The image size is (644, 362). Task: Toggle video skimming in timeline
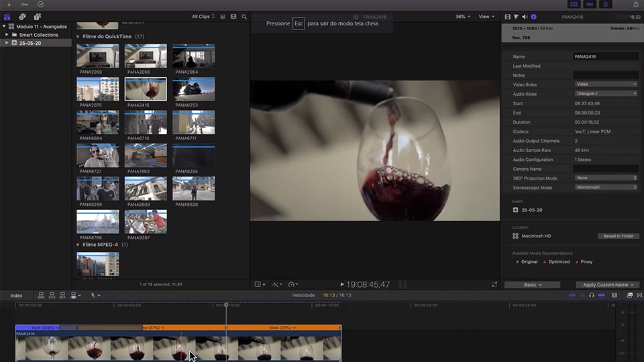[572, 295]
